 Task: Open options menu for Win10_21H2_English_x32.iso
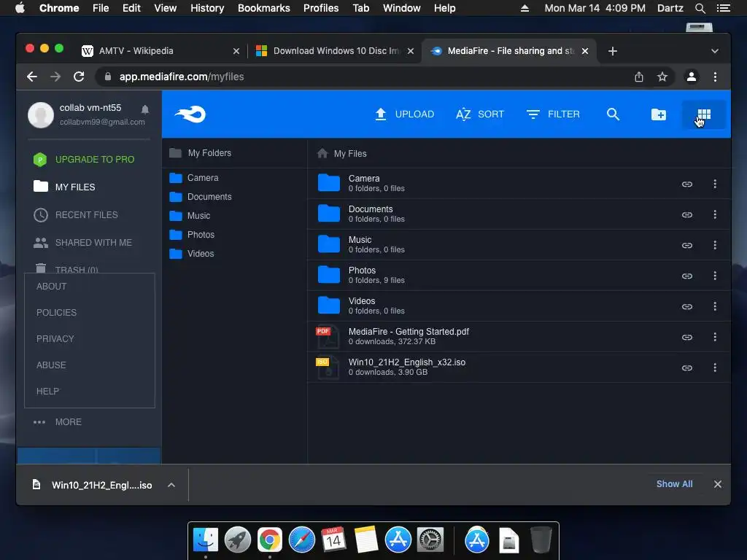[x=715, y=367]
